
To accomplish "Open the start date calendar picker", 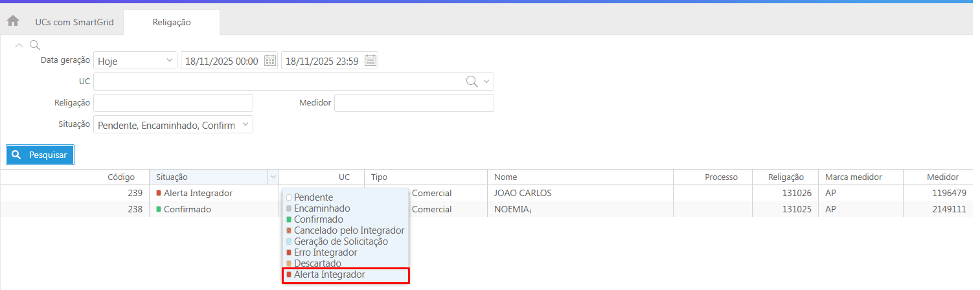I will (270, 61).
